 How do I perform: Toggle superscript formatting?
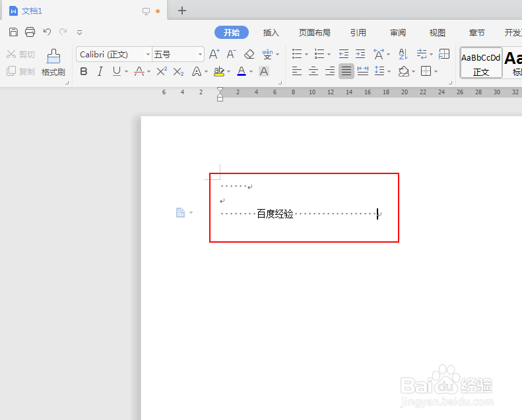[x=162, y=71]
